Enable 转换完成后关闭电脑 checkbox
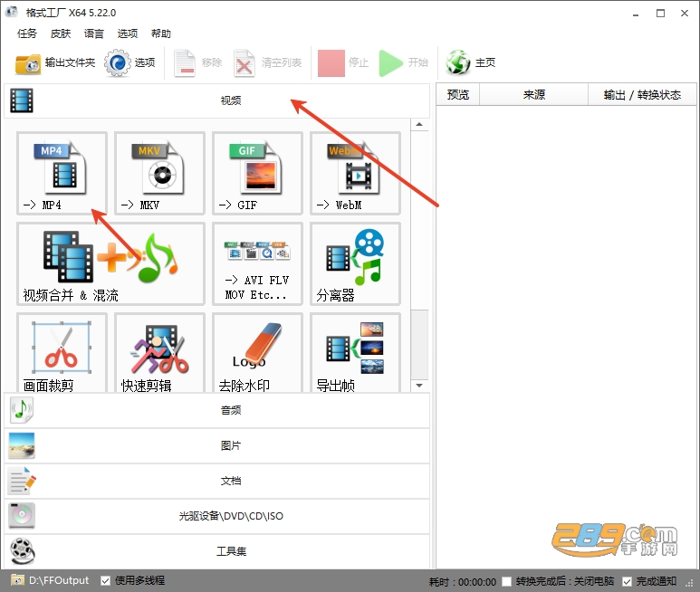This screenshot has width=700, height=592. 506,581
